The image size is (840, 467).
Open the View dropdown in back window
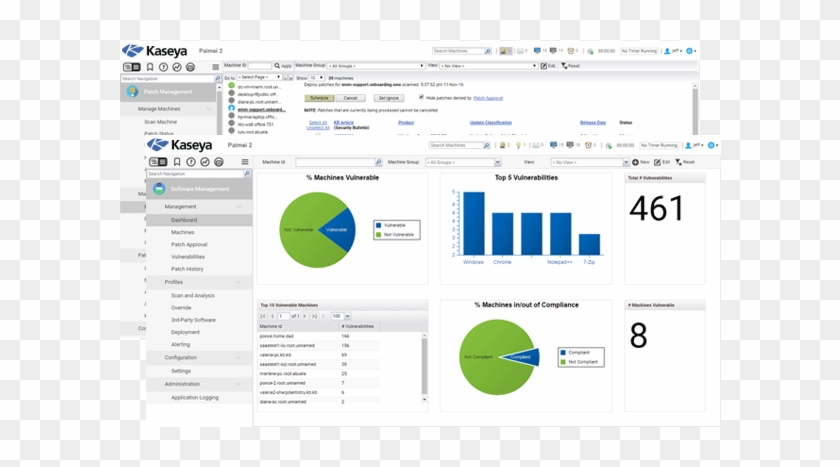[489, 66]
